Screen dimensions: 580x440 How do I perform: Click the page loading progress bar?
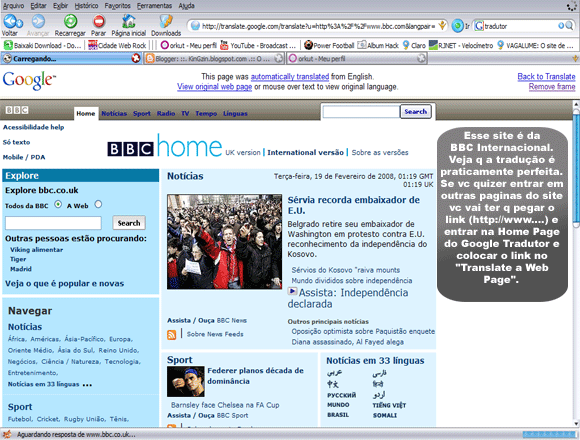click(549, 434)
